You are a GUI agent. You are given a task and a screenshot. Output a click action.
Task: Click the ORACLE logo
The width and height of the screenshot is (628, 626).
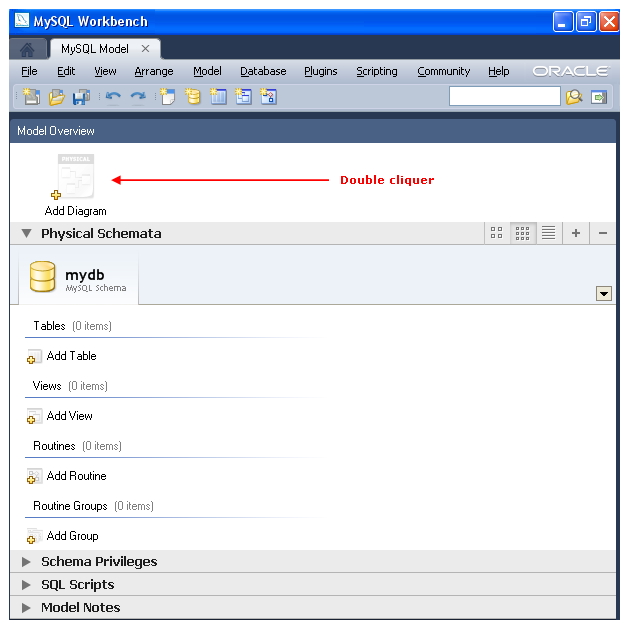point(571,71)
